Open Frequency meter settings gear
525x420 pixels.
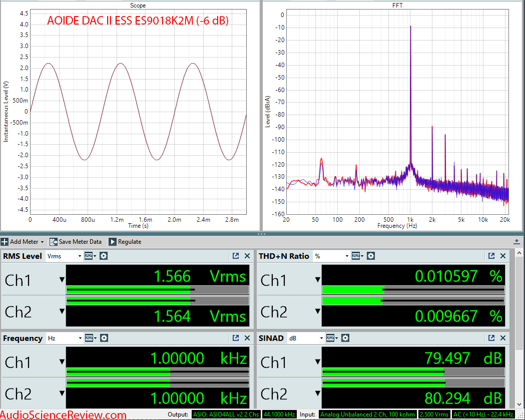coord(104,338)
